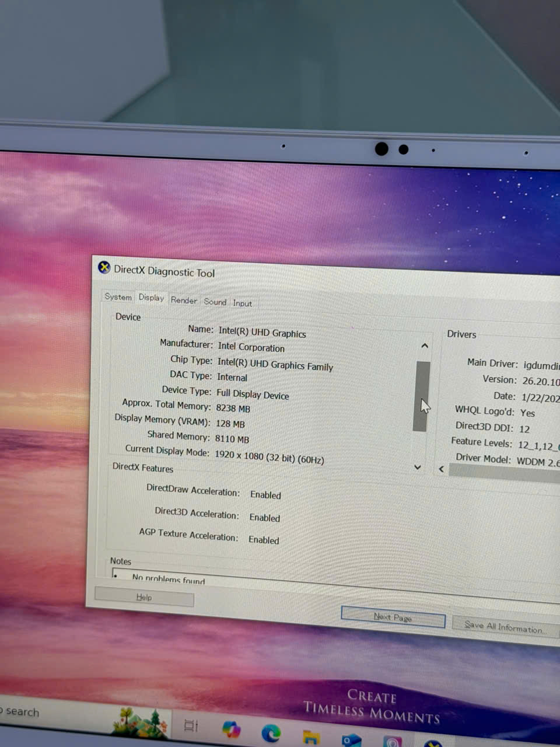
Task: Select the text "Intel(R) UHD Graphics" name value
Action: coord(262,332)
